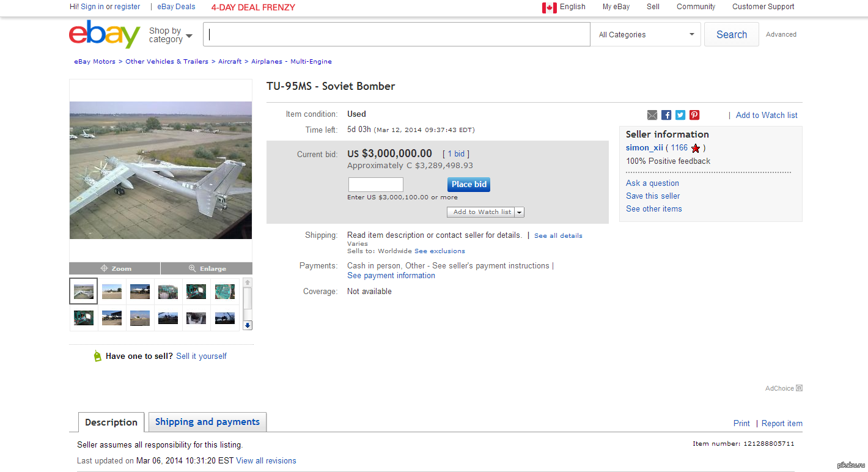
Task: Click the Canadian flag icon
Action: click(549, 7)
